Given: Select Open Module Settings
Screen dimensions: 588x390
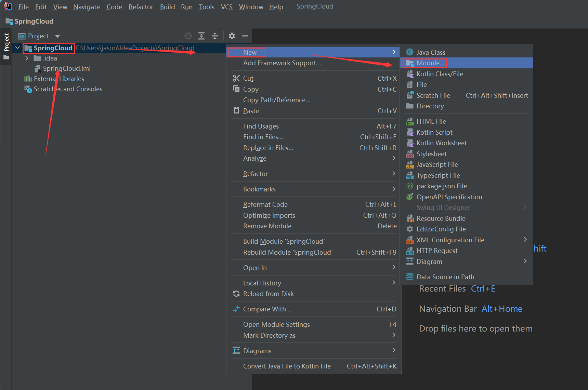Looking at the screenshot, I should pyautogui.click(x=276, y=324).
